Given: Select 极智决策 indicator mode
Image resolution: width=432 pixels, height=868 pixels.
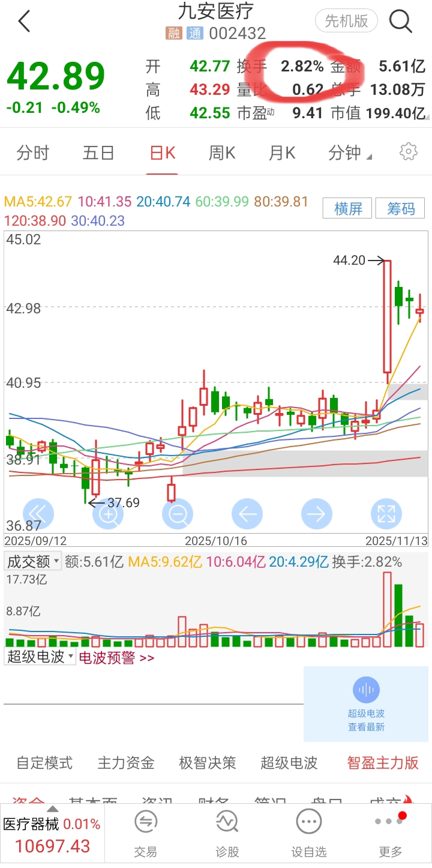Looking at the screenshot, I should [208, 763].
